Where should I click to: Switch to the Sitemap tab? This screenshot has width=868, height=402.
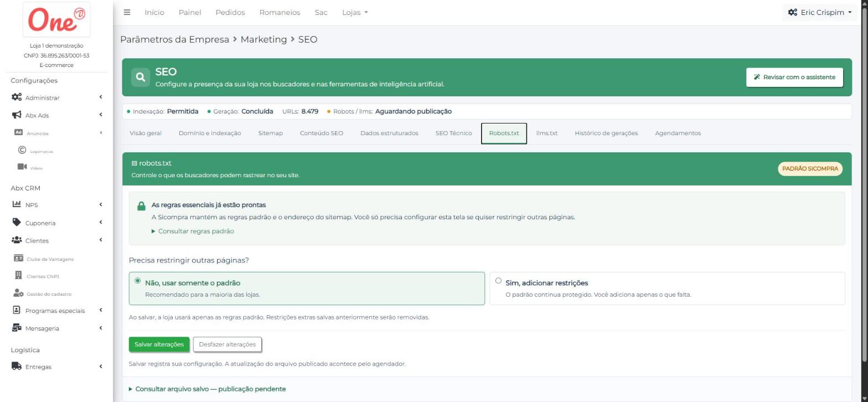pyautogui.click(x=270, y=133)
